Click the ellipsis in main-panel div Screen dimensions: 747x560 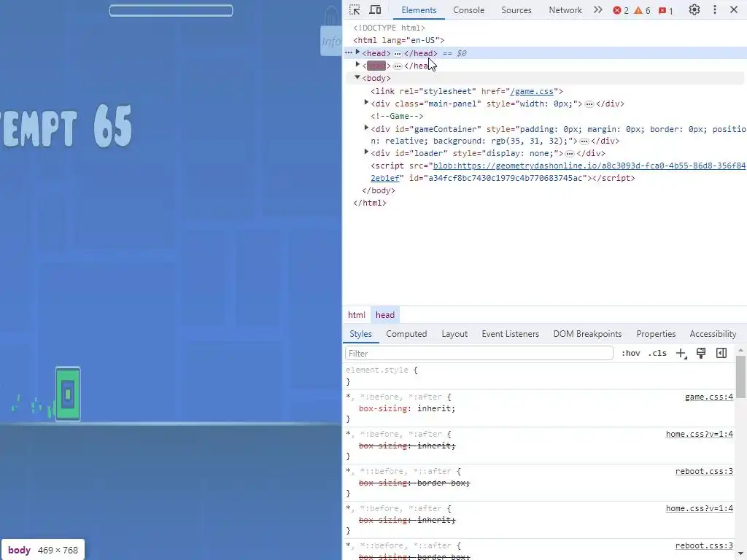tap(589, 104)
